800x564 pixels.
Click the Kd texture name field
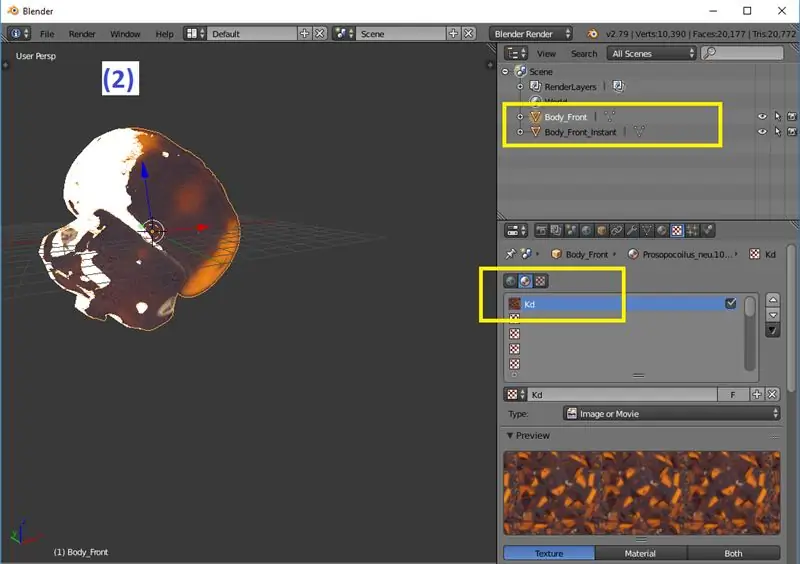tap(620, 395)
